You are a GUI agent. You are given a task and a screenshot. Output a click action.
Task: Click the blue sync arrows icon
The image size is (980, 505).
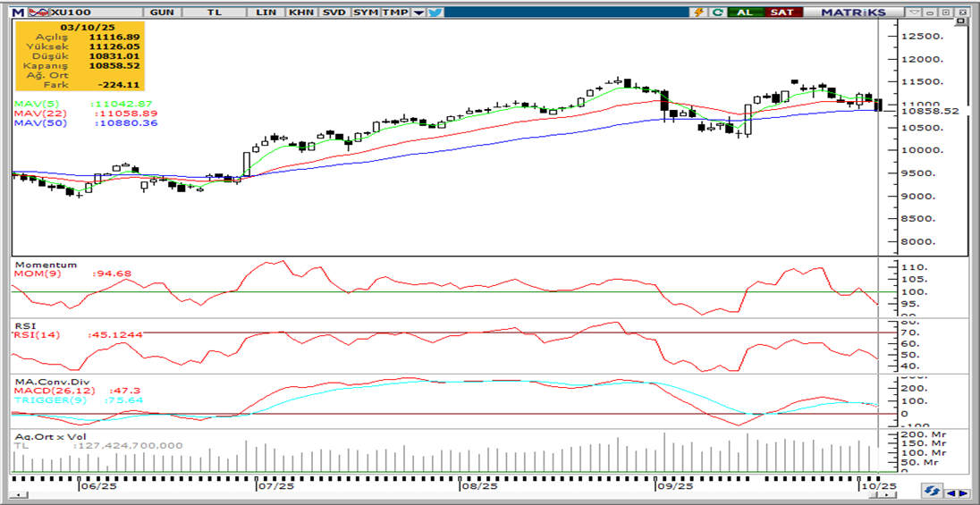(x=932, y=492)
